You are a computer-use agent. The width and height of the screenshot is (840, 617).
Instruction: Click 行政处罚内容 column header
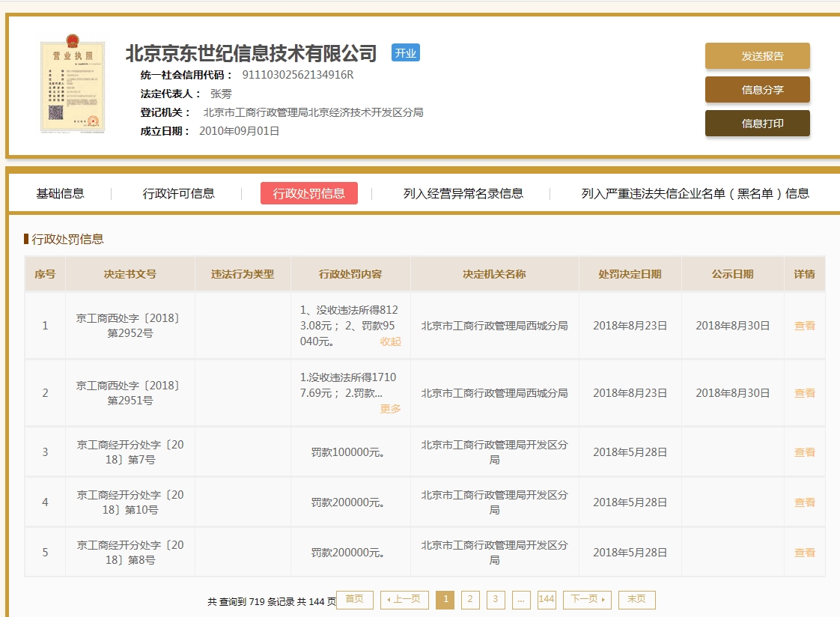pos(350,274)
